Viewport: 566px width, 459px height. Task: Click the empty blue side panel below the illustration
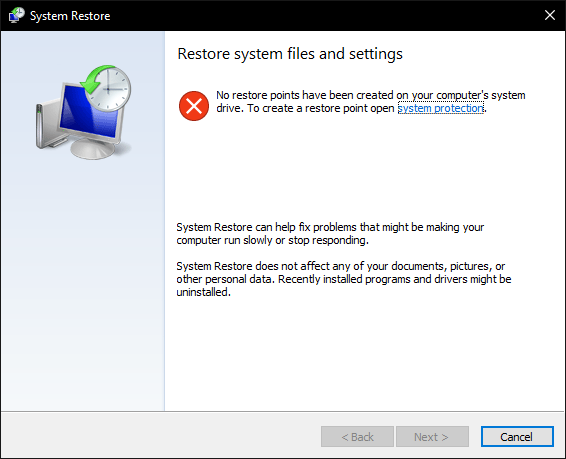(x=83, y=285)
